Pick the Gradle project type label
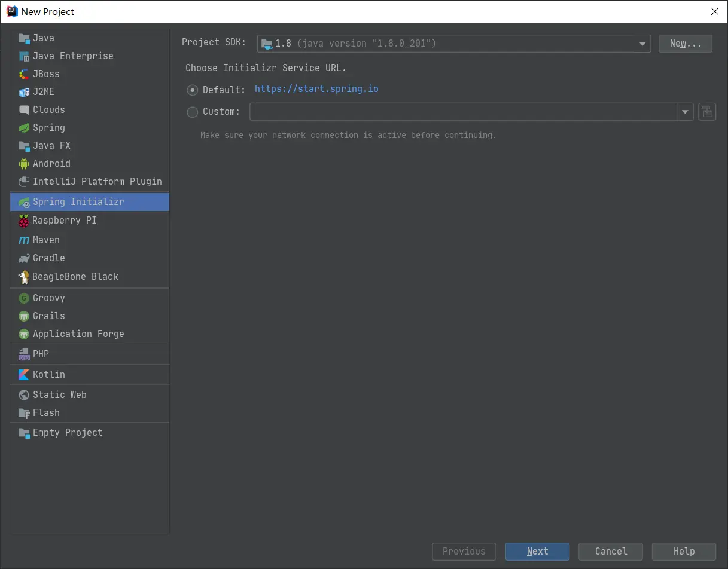728x569 pixels. [49, 258]
